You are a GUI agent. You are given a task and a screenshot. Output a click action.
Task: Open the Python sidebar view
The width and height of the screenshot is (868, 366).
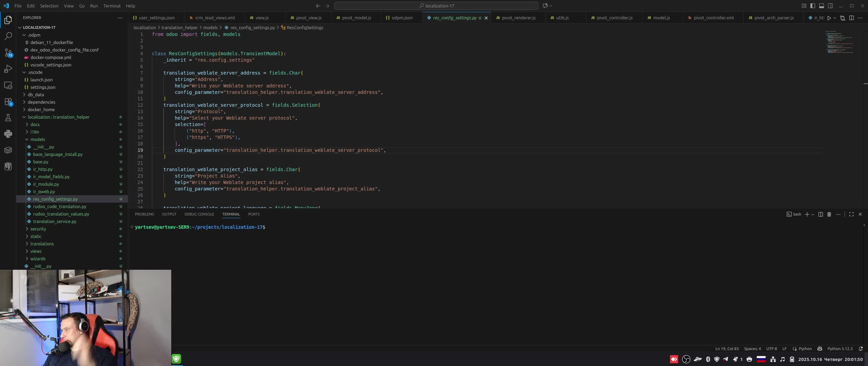tap(8, 134)
